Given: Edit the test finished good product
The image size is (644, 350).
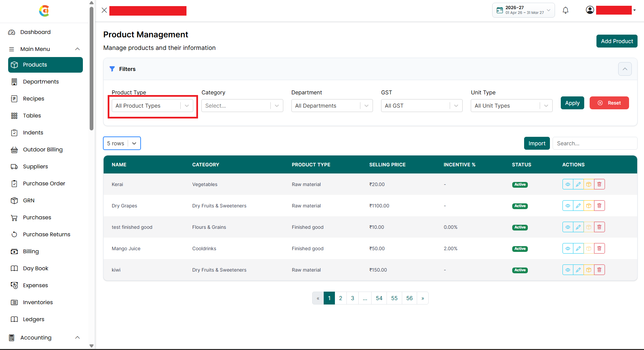Looking at the screenshot, I should (578, 227).
